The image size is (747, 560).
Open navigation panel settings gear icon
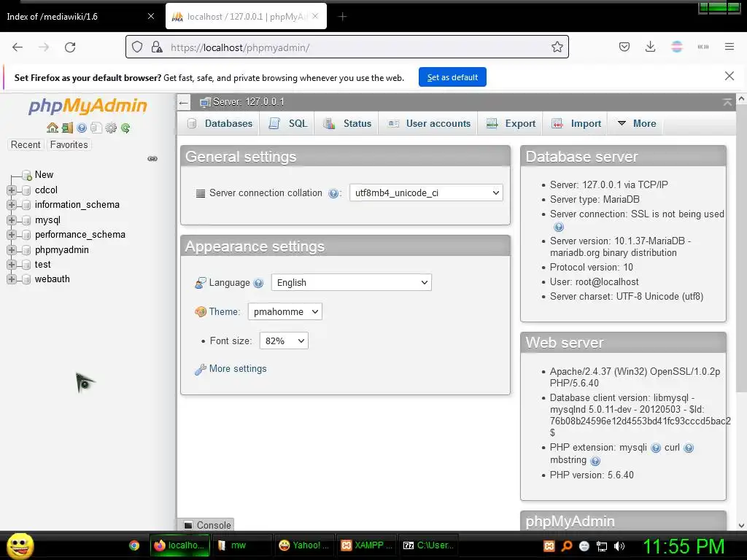pos(111,128)
